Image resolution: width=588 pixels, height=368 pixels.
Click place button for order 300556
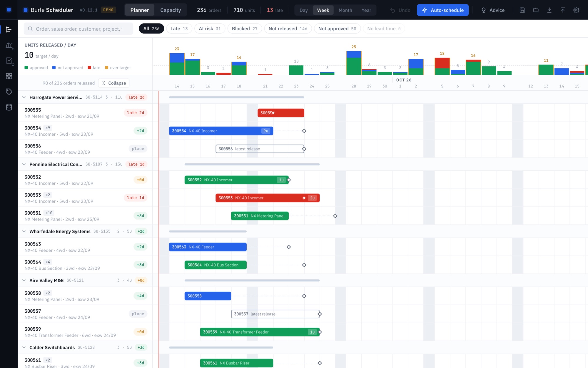pos(138,149)
